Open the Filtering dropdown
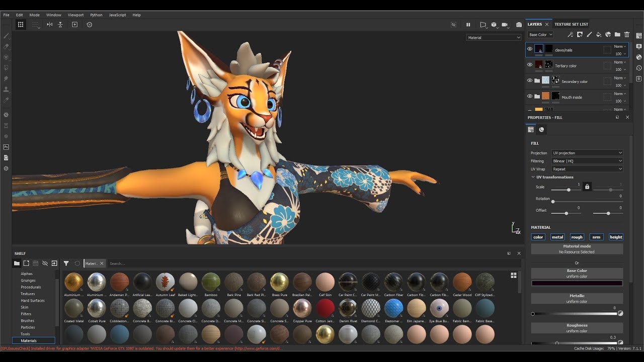 point(587,161)
